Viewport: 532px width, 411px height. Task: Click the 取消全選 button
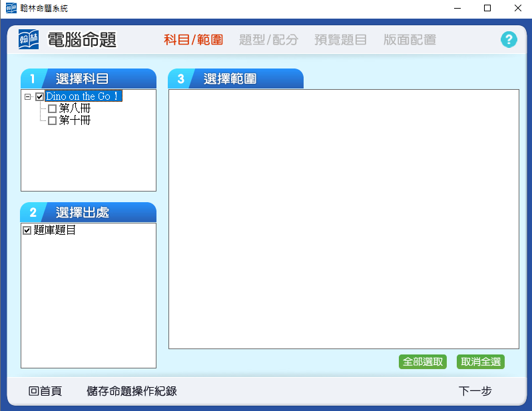(x=481, y=362)
